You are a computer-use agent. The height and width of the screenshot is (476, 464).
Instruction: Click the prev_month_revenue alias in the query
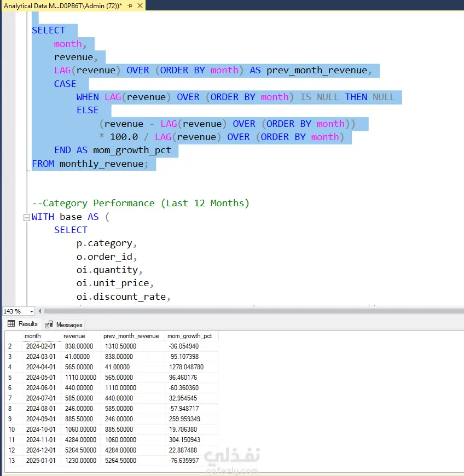point(317,71)
